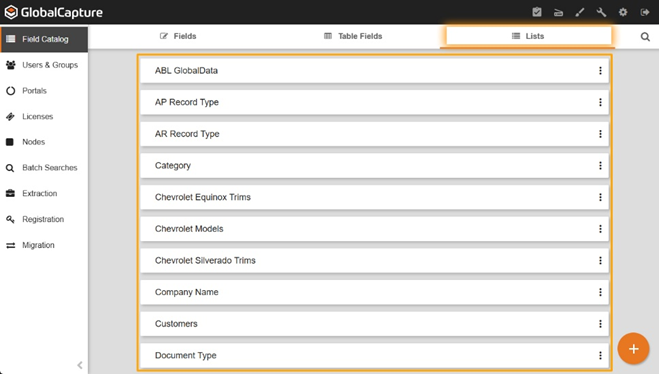
Task: Select the Chevrolet Equinox Trims list
Action: (x=374, y=197)
